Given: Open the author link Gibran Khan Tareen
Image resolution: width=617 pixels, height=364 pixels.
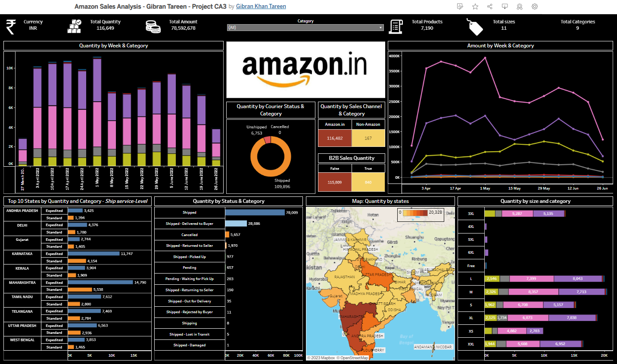Looking at the screenshot, I should tap(261, 6).
